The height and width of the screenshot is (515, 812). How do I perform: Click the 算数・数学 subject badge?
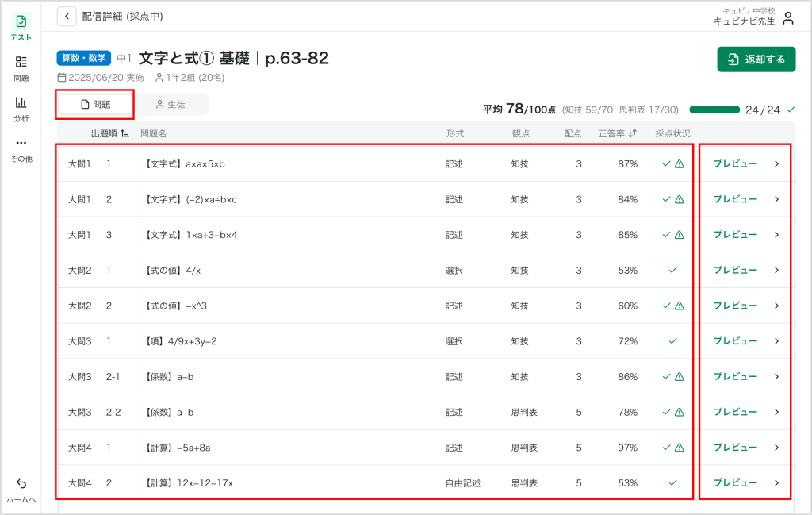84,58
